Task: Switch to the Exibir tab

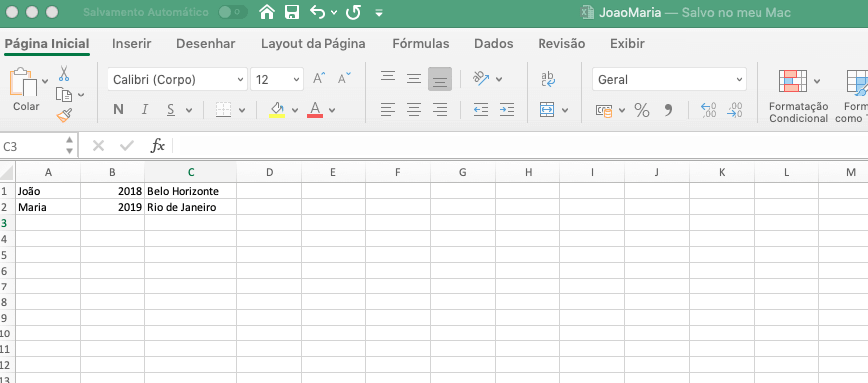Action: coord(627,43)
